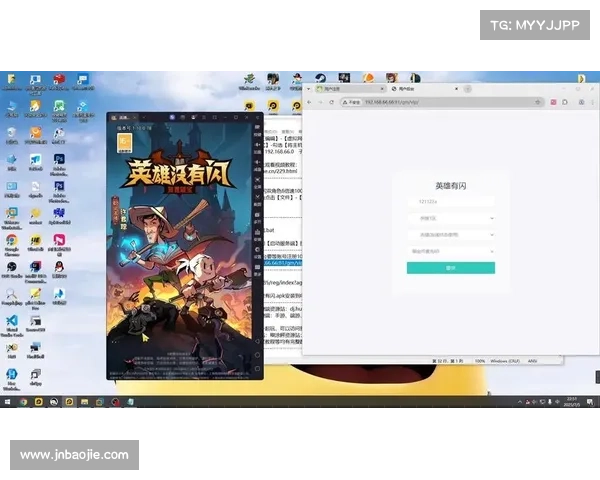This screenshot has width=600, height=480.
Task: Click 'Windows (CRLF)' in Notepad status bar
Action: tap(505, 361)
